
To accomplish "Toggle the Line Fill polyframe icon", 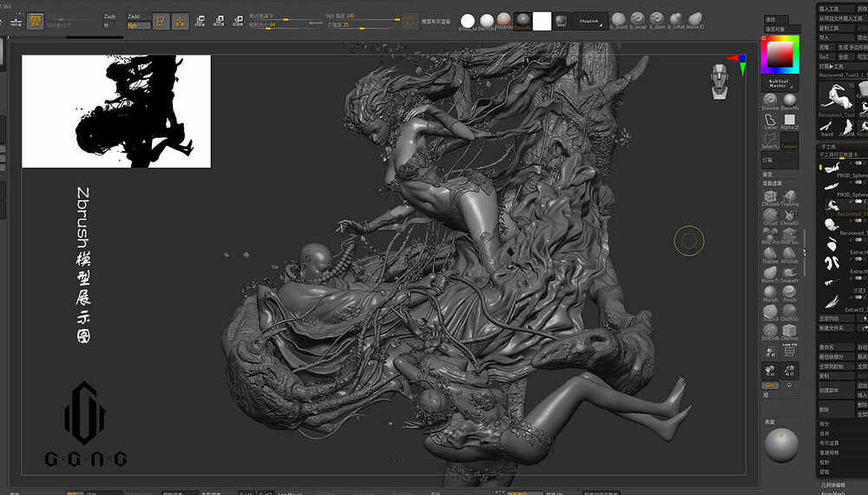I will 789,351.
